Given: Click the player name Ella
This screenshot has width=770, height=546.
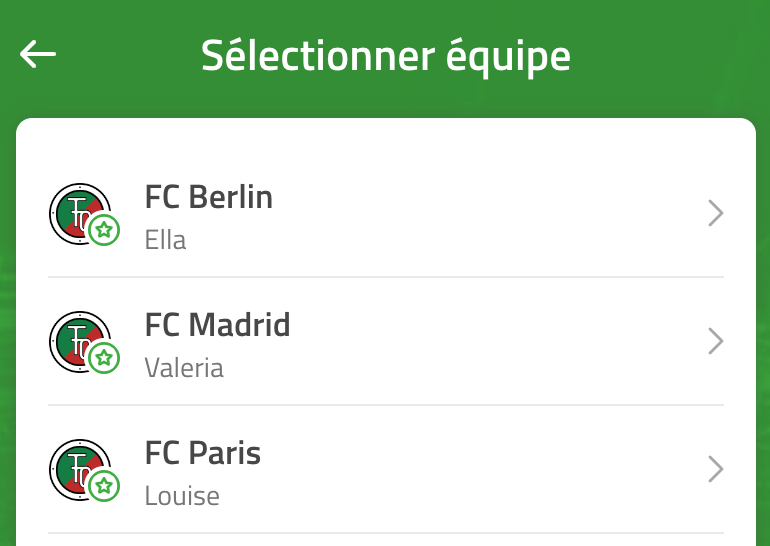Looking at the screenshot, I should (165, 240).
